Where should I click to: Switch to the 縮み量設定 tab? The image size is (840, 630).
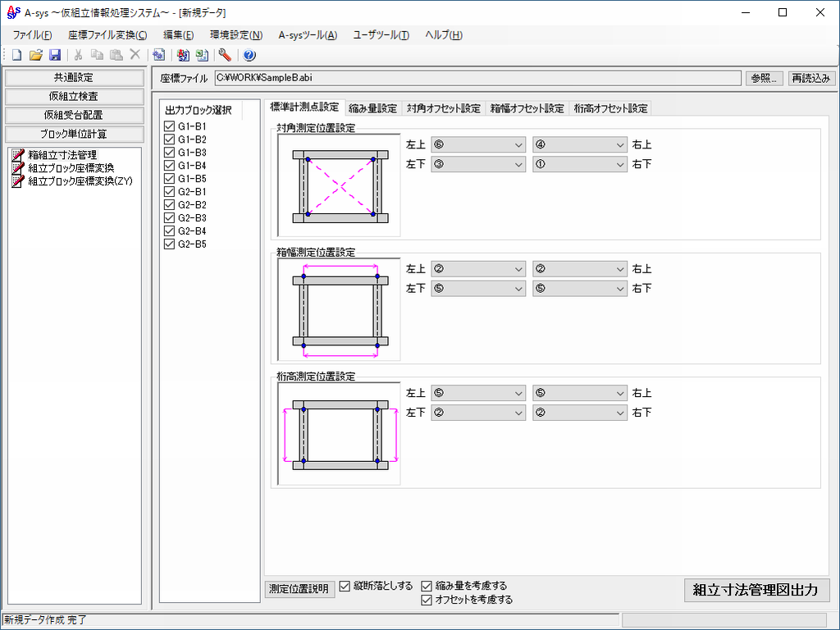tap(372, 108)
